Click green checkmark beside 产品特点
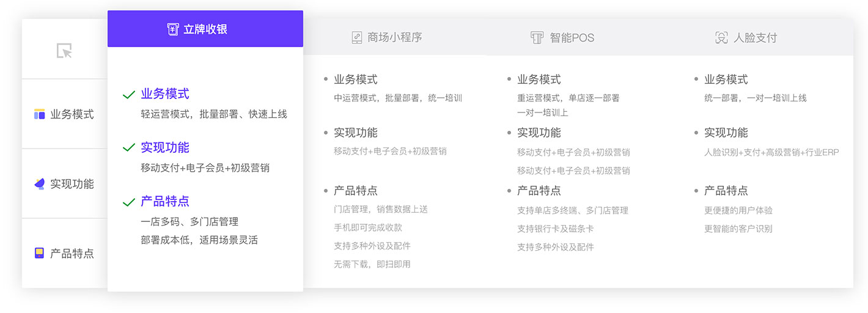 pos(128,202)
